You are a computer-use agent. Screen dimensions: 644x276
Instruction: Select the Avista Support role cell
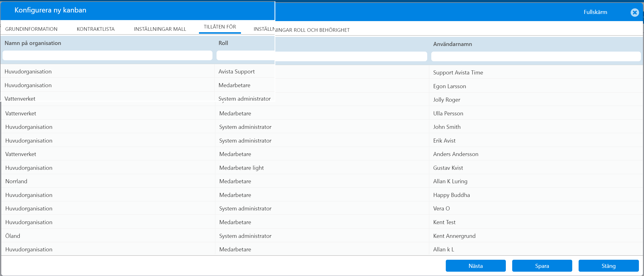pos(236,71)
